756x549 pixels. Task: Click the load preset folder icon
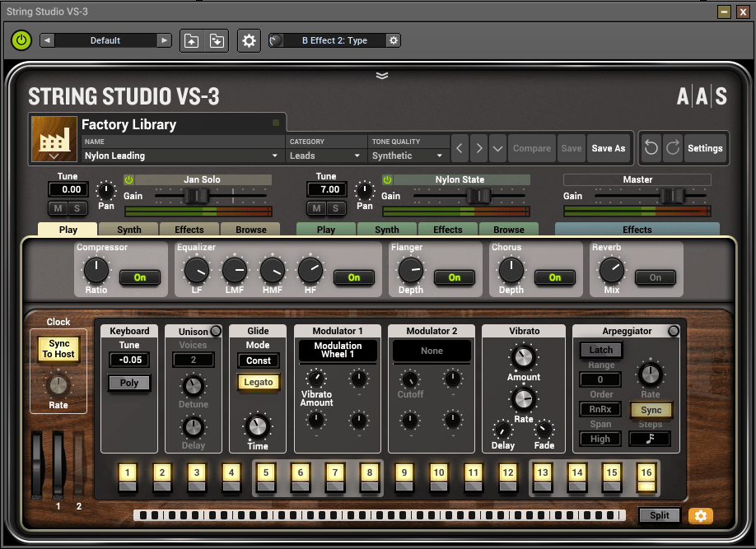[191, 41]
